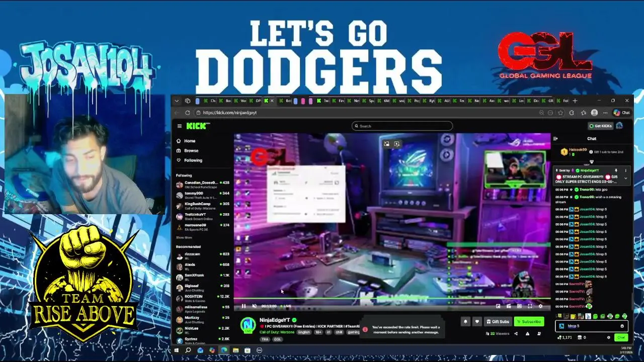Screen dimensions: 644x362
Task: Open tommy900 followed channel
Action: click(203, 195)
